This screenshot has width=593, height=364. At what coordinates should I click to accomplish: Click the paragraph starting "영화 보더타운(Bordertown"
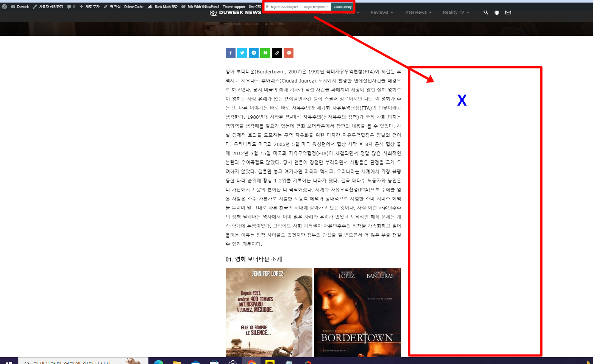pyautogui.click(x=313, y=158)
